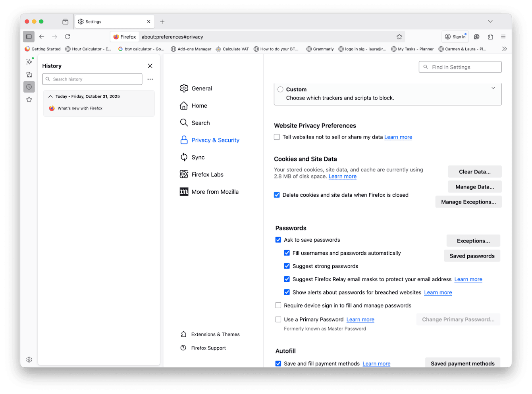Enable Tell websites not to sell my data

(277, 137)
